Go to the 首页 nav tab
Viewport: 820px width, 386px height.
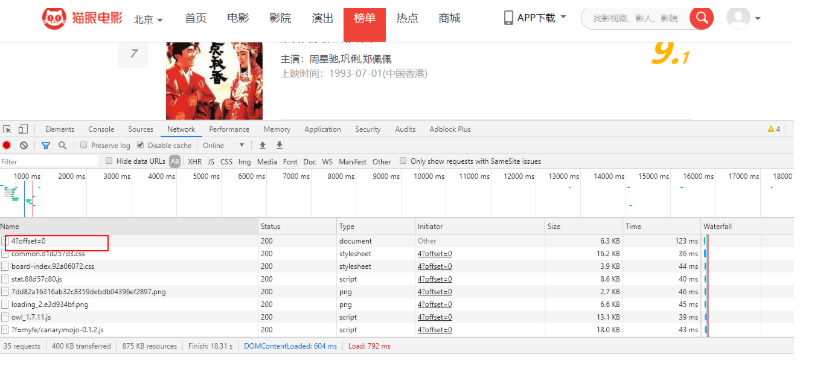[196, 19]
